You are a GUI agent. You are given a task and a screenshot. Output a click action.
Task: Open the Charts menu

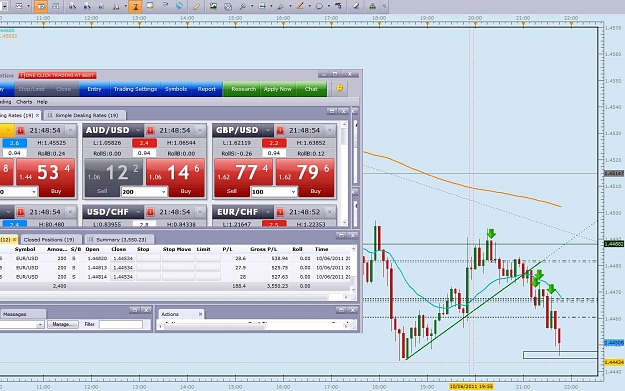[x=24, y=102]
